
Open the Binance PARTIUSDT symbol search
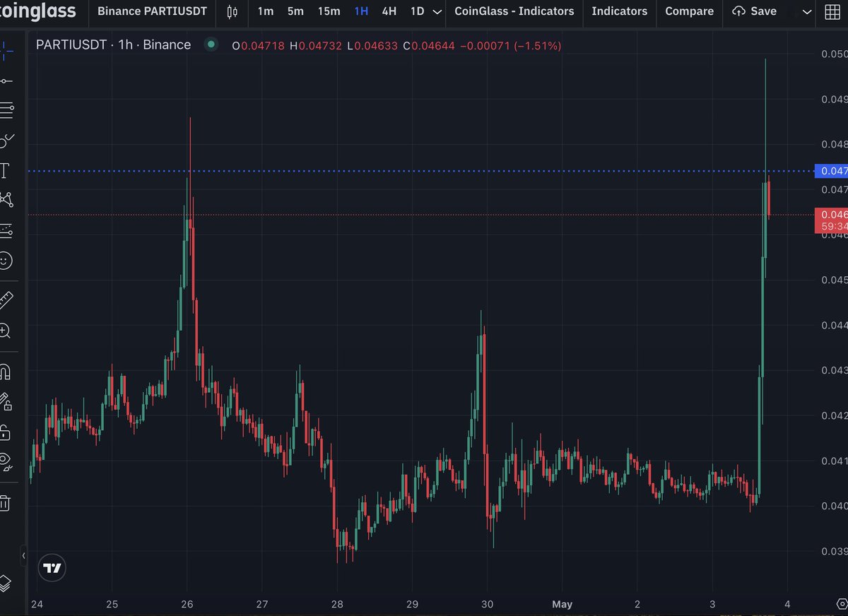pos(153,11)
